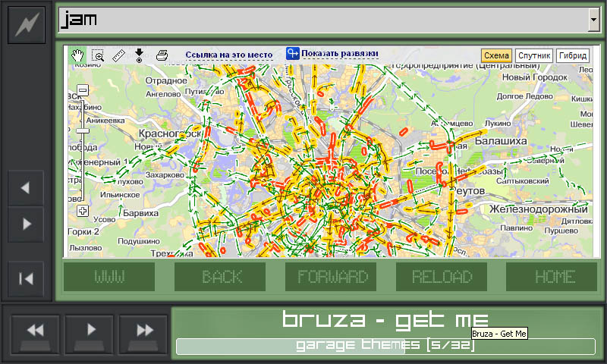Viewport: 607px width, 364px height.
Task: Click the map zoom out minus button
Action: point(83,90)
